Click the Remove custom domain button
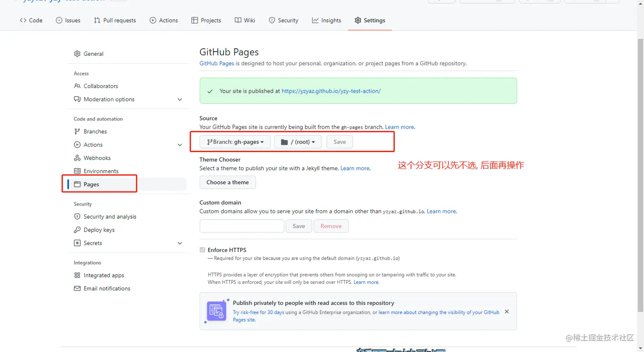The image size is (644, 352). (x=331, y=226)
